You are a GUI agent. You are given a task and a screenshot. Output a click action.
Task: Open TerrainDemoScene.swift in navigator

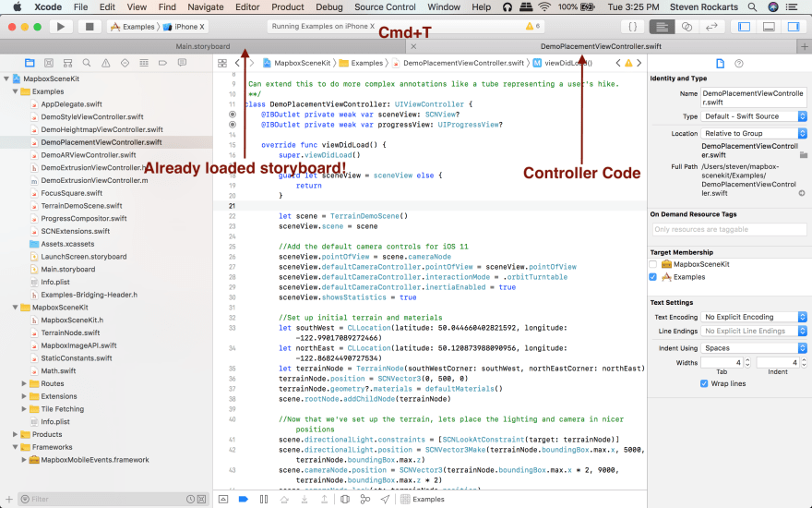click(x=84, y=206)
